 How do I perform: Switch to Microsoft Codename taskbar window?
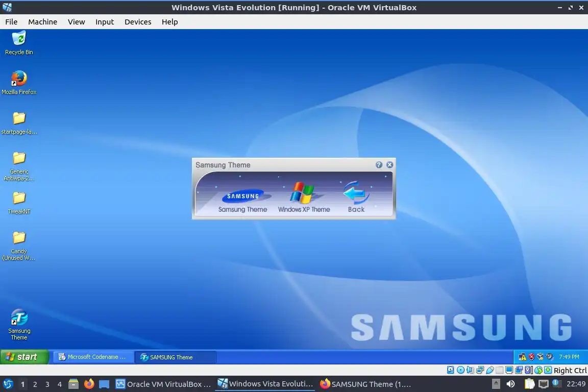coord(94,357)
